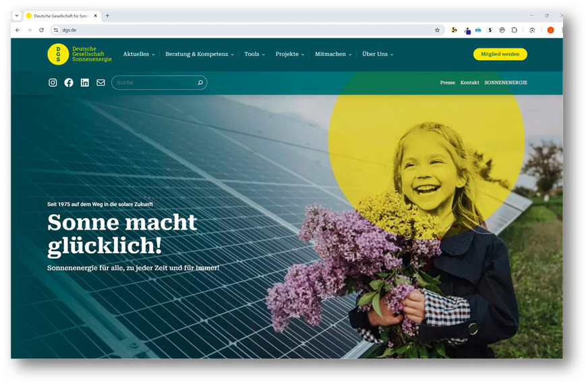Open the Projekte navigation menu
The width and height of the screenshot is (588, 384).
(289, 55)
